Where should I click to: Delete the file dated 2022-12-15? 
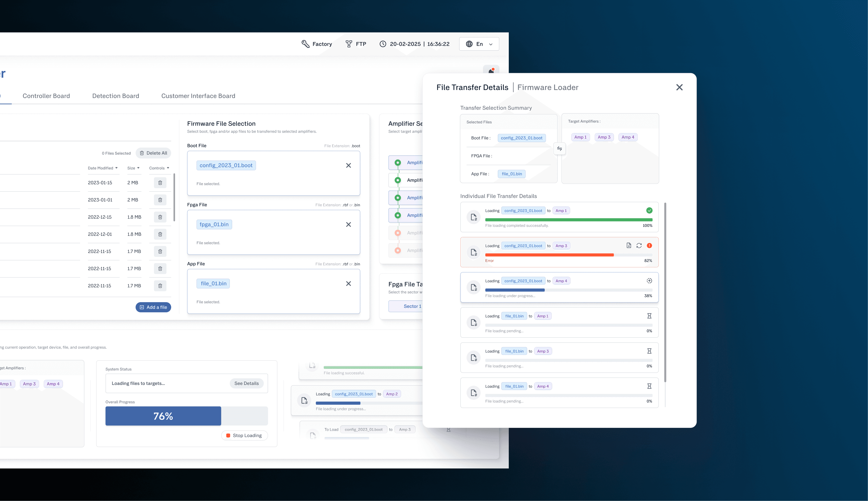click(160, 217)
